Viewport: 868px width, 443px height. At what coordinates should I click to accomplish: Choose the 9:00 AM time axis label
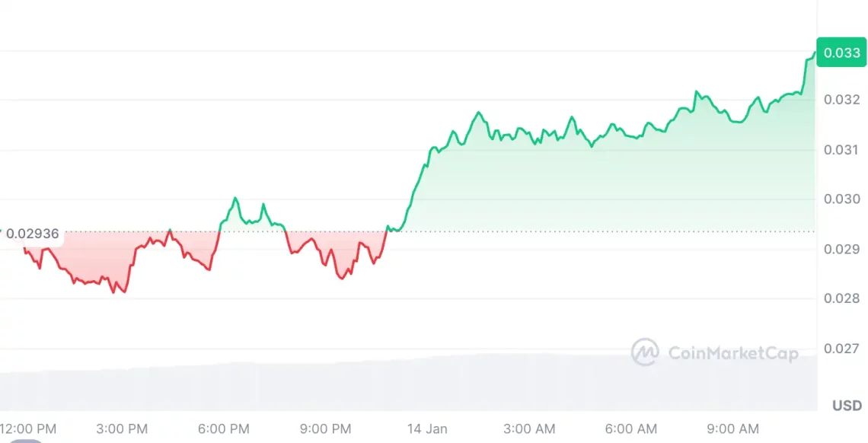click(x=732, y=429)
